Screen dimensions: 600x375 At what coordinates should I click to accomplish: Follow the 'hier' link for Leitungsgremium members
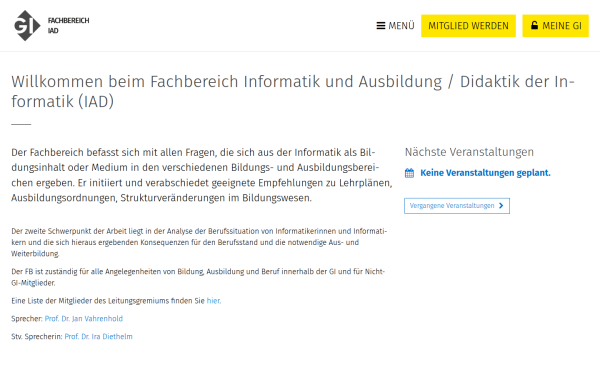(x=214, y=301)
